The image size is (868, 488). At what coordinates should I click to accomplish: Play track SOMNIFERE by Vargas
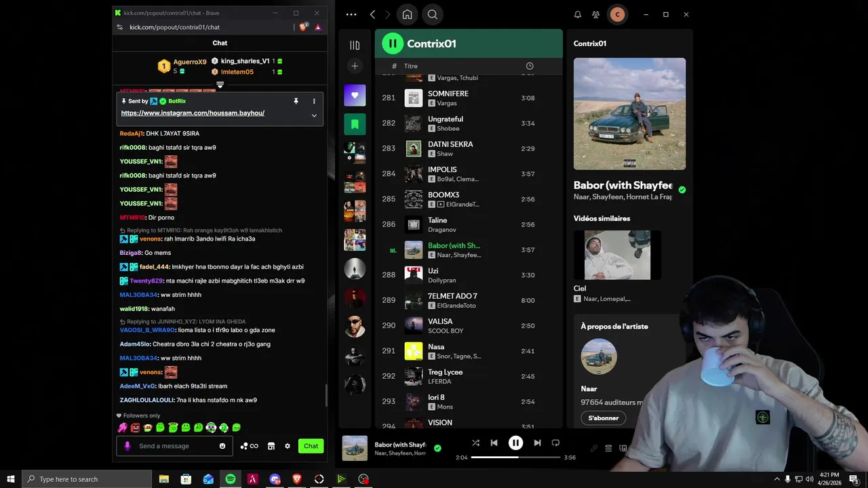[469, 98]
